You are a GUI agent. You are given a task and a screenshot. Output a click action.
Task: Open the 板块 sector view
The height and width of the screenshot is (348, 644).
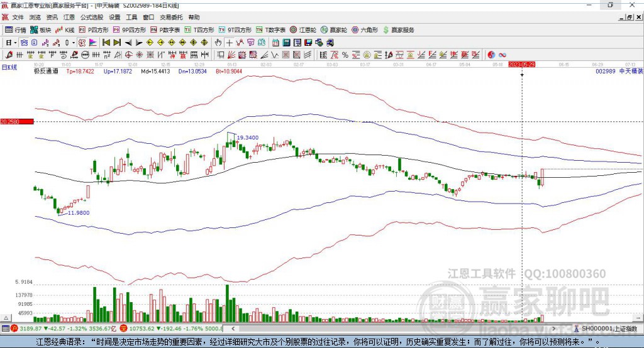pyautogui.click(x=41, y=30)
